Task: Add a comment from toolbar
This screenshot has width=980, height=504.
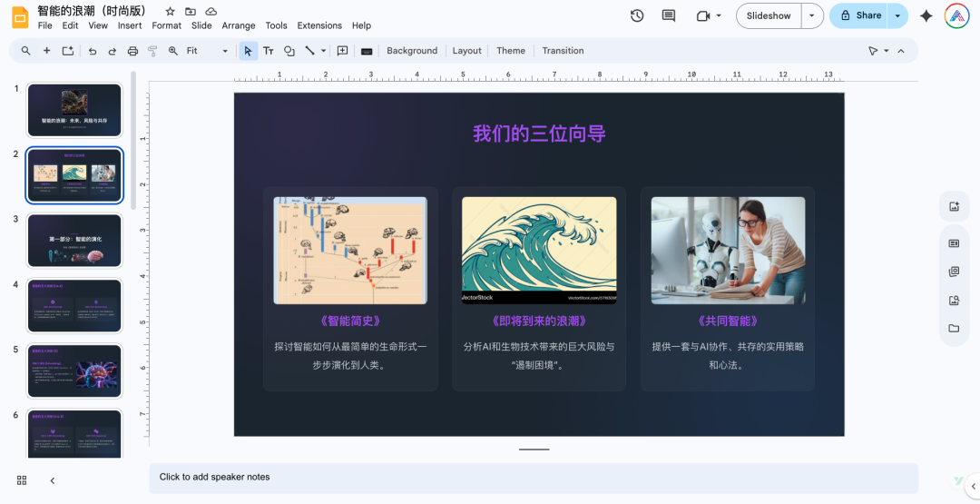Action: [x=342, y=51]
